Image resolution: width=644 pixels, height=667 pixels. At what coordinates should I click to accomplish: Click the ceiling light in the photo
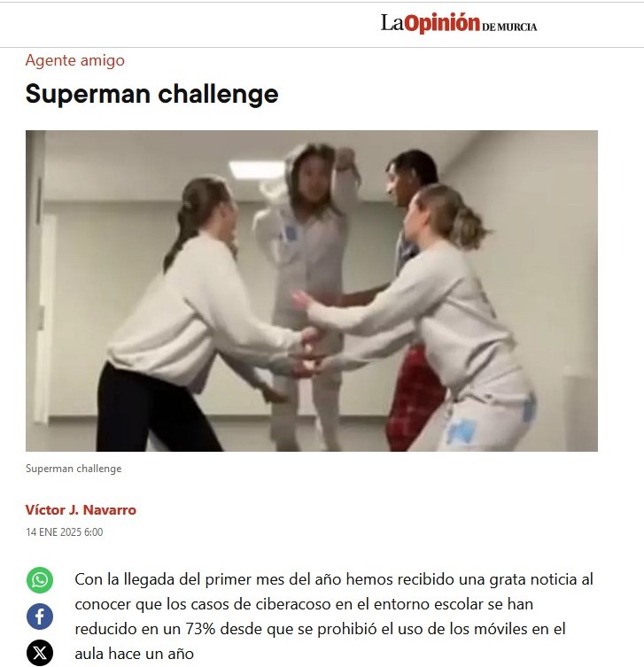257,170
